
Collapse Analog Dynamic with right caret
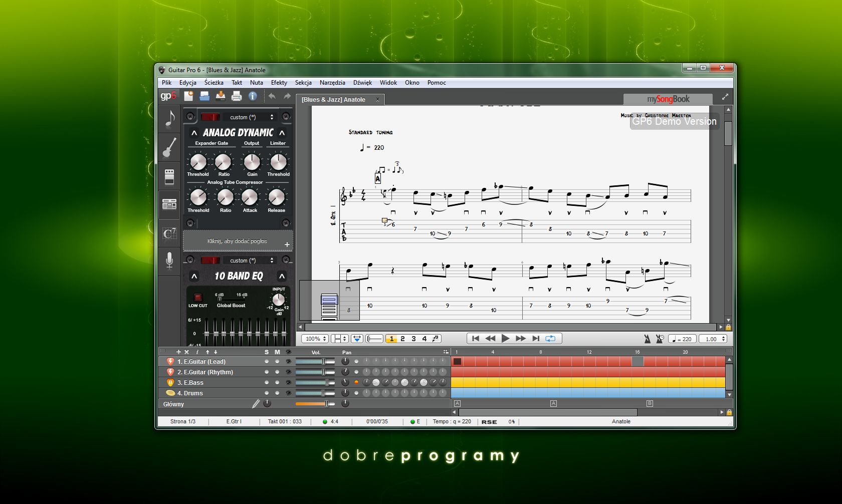(x=282, y=133)
